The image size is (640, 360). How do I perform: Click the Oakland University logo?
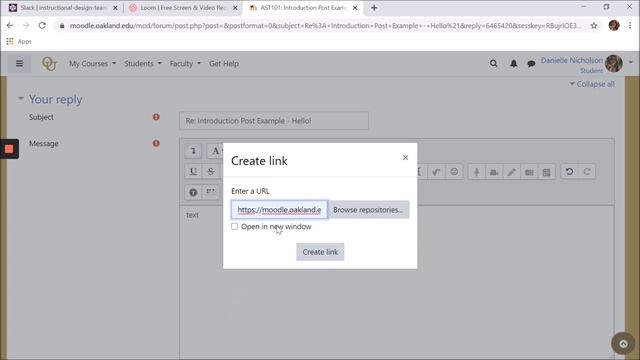[x=49, y=64]
